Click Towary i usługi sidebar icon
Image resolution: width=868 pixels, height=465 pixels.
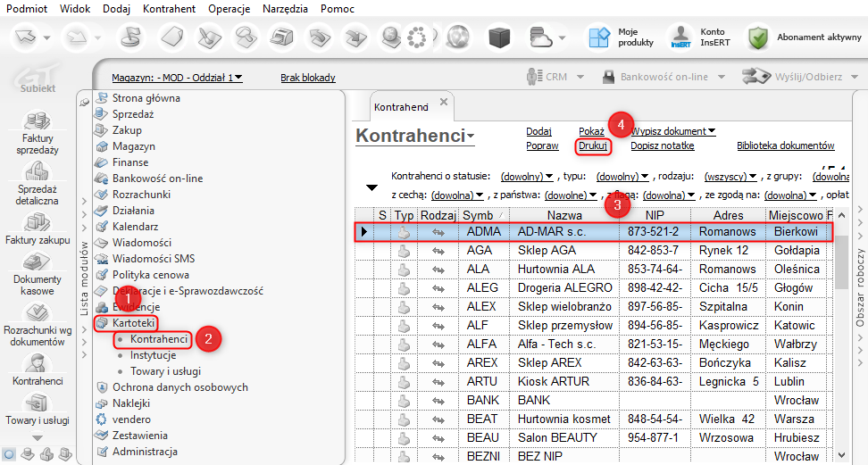click(x=37, y=403)
